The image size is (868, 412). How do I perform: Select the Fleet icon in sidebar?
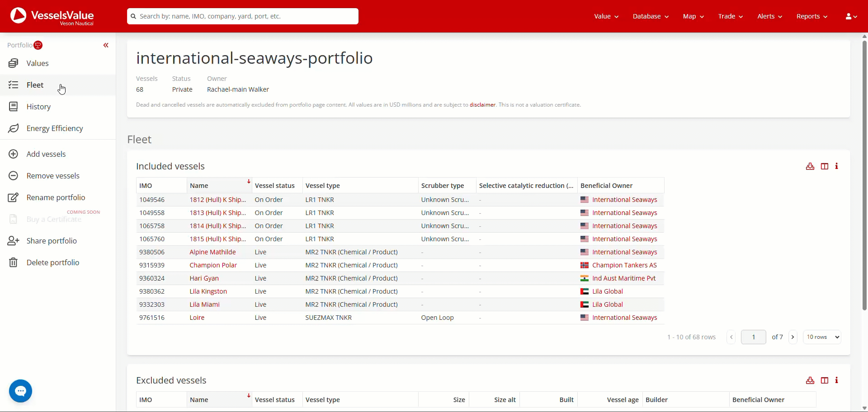pos(14,85)
